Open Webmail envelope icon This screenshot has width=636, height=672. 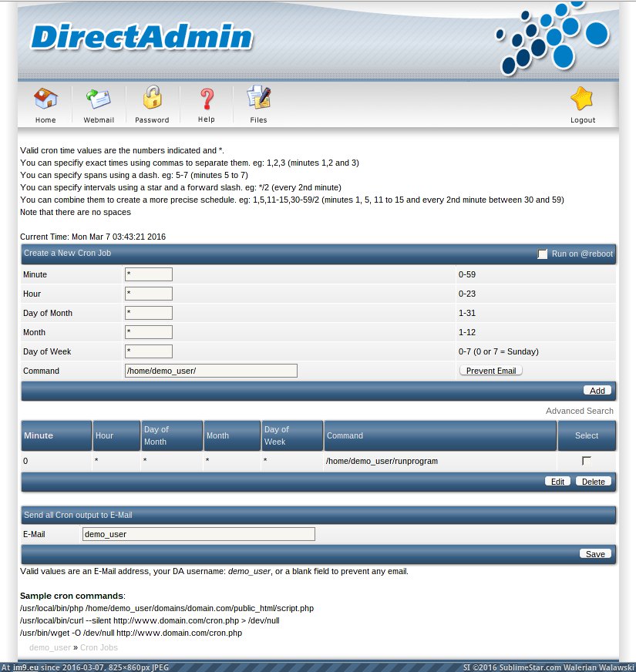pos(98,99)
